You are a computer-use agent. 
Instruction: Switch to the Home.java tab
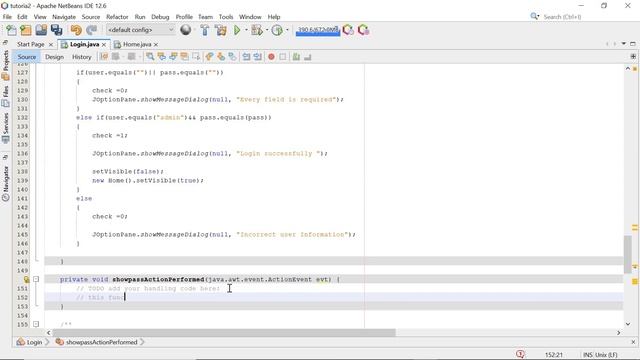[x=137, y=44]
